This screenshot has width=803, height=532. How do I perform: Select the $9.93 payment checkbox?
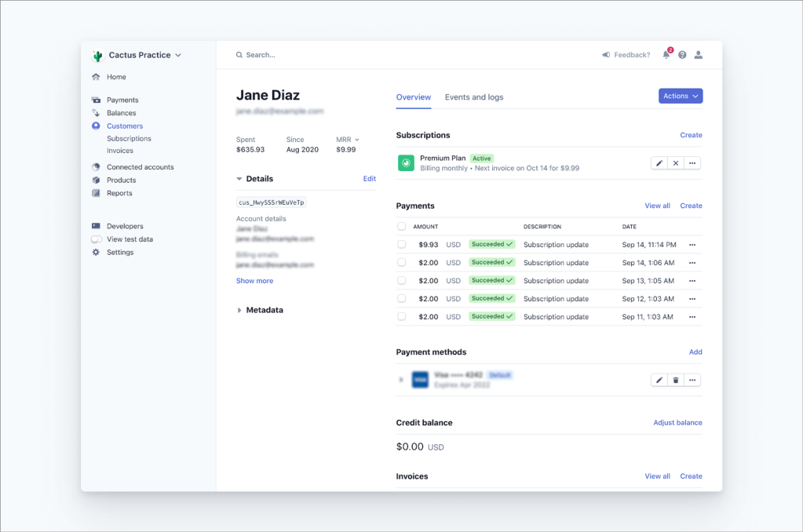pos(402,245)
